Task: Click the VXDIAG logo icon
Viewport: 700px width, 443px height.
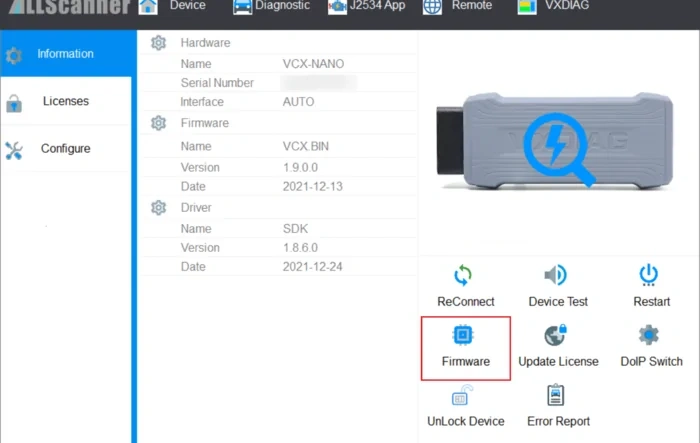Action: point(527,7)
